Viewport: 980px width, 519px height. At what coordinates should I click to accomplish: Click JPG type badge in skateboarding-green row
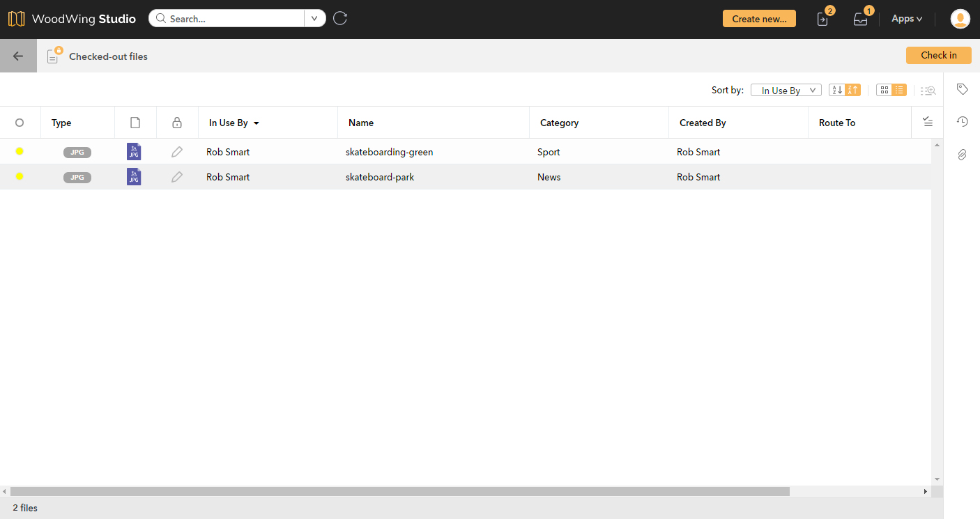(77, 153)
